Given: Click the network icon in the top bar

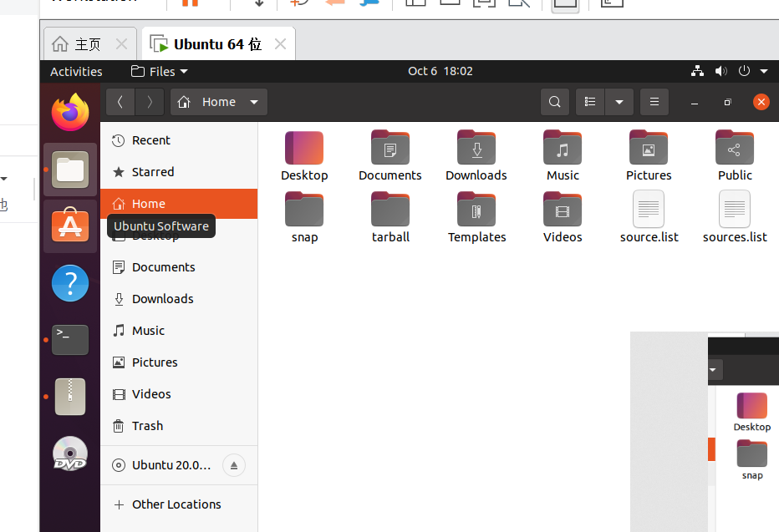Looking at the screenshot, I should (x=697, y=71).
